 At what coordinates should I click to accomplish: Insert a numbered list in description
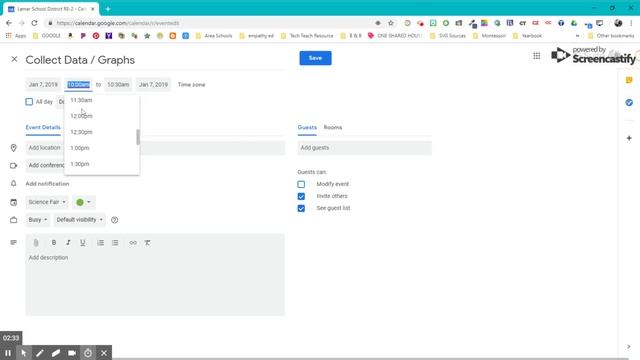click(x=100, y=242)
